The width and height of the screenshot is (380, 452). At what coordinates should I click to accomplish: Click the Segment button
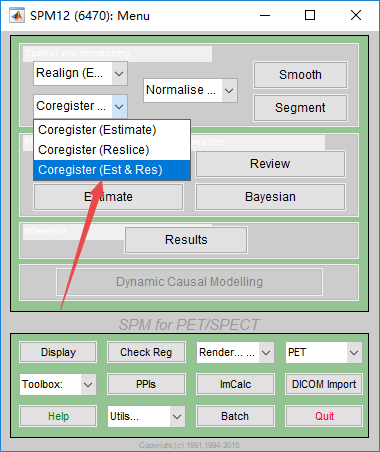(x=300, y=108)
